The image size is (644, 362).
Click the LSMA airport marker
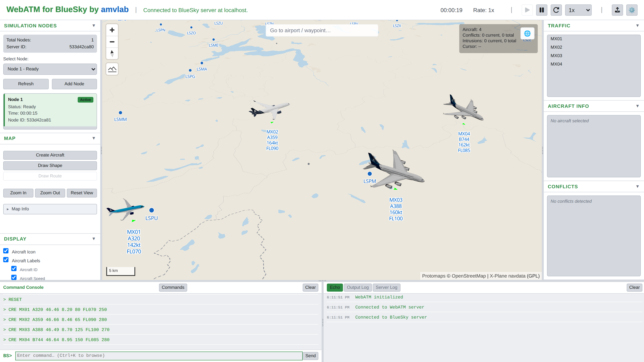(x=202, y=63)
